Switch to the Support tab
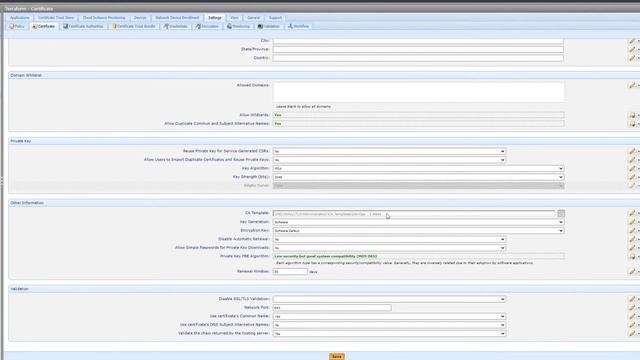Image resolution: width=640 pixels, height=360 pixels. (275, 18)
